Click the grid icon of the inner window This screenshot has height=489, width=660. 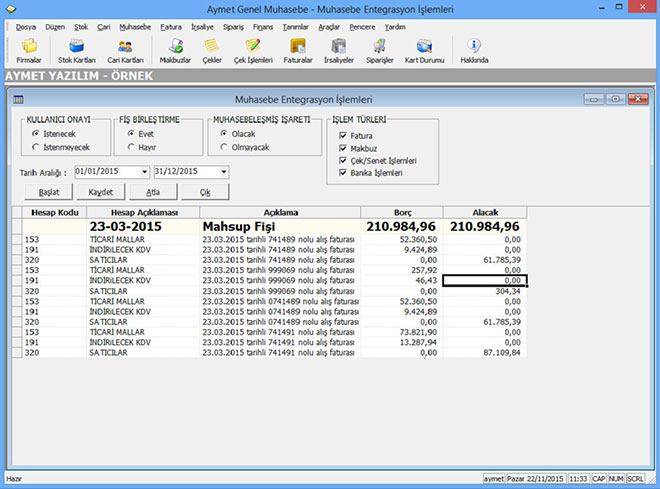(x=18, y=100)
